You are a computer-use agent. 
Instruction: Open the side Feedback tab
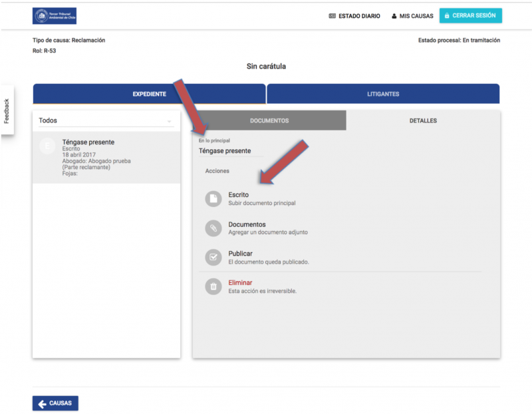(x=7, y=110)
